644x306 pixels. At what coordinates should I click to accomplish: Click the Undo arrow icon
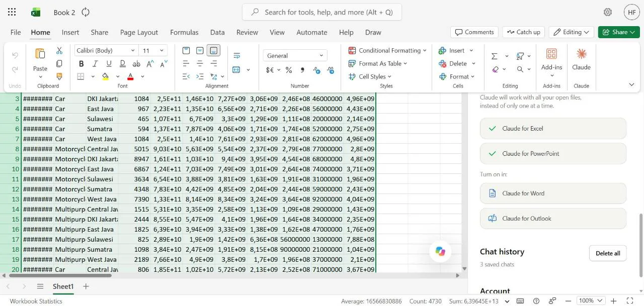click(x=15, y=55)
